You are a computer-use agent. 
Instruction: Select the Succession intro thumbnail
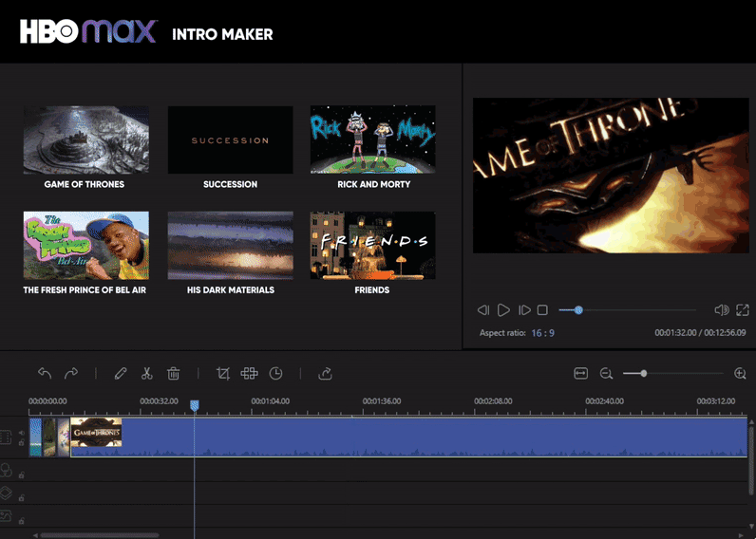(x=230, y=139)
